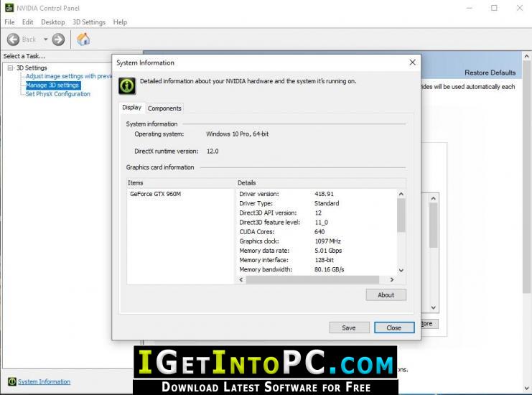532x395 pixels.
Task: Click the info icon in System Information dialog
Action: click(x=127, y=85)
